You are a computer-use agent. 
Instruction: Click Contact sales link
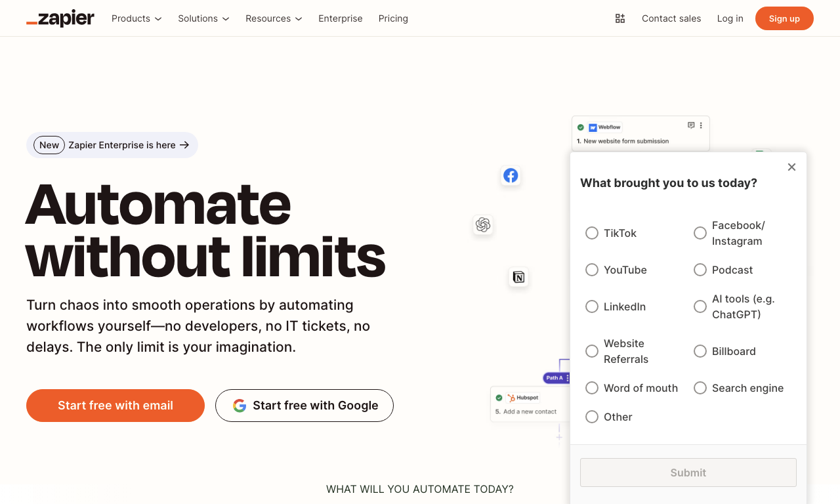pyautogui.click(x=671, y=18)
